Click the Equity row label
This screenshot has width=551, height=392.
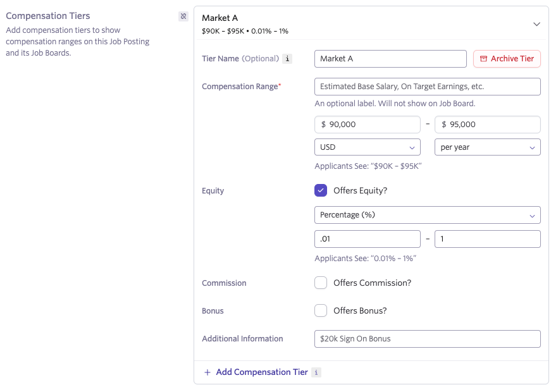tap(213, 191)
